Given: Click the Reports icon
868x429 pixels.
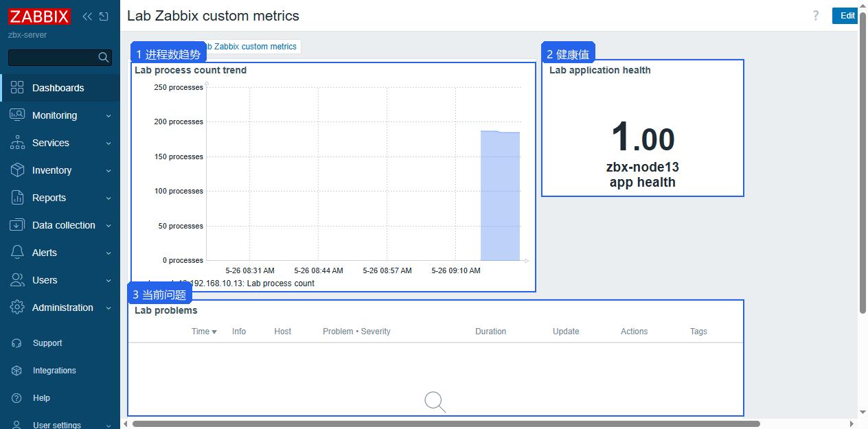Looking at the screenshot, I should [x=17, y=198].
